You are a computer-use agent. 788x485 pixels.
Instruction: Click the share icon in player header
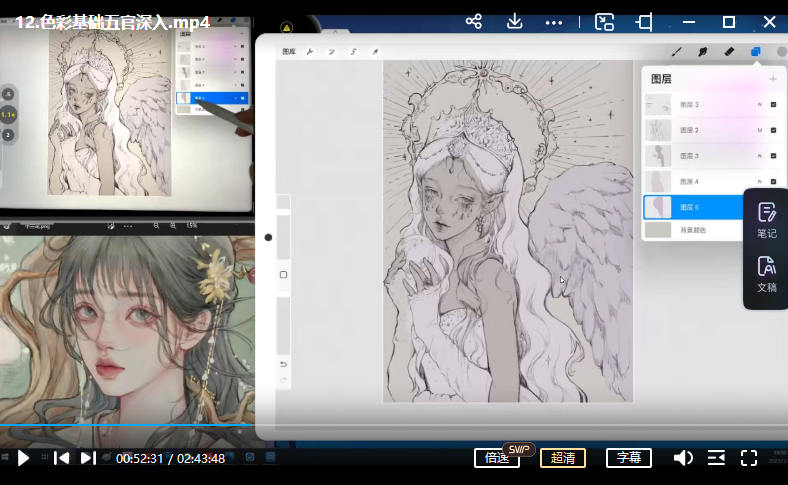pyautogui.click(x=474, y=21)
